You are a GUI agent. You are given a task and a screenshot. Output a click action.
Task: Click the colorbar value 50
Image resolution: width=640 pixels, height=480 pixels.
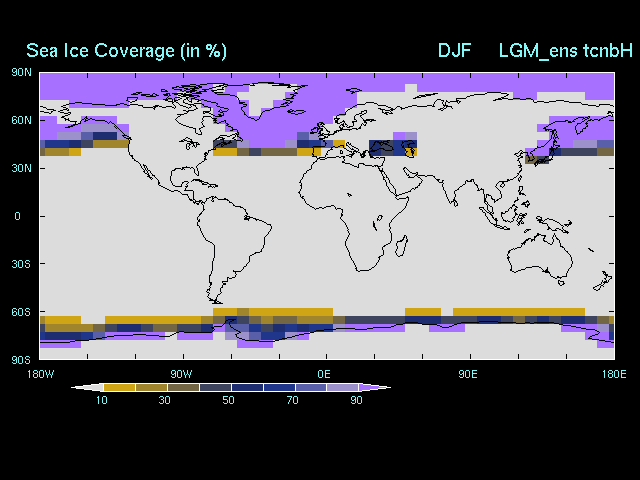[228, 400]
